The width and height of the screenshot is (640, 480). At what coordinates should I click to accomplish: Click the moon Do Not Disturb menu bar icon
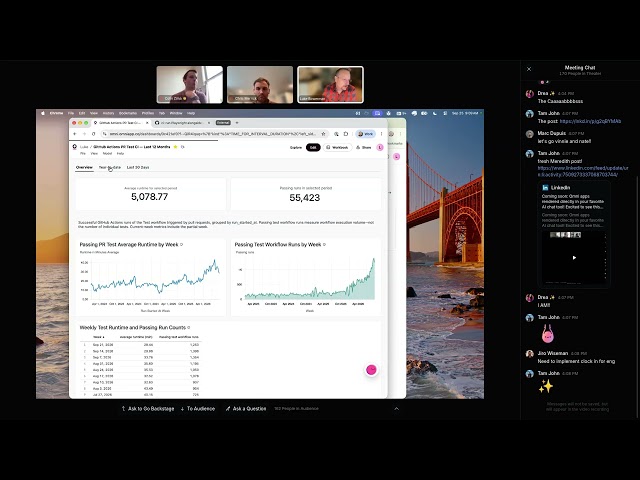point(435,113)
